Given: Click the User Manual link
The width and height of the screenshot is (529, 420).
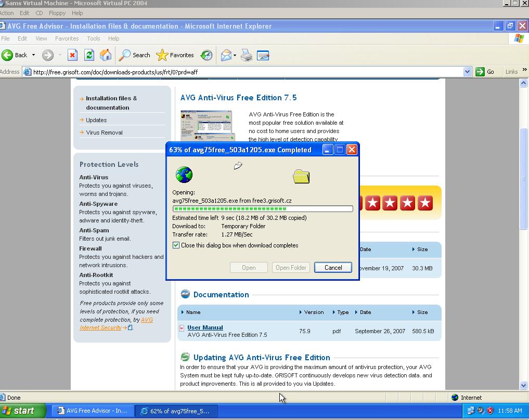Looking at the screenshot, I should click(x=205, y=327).
